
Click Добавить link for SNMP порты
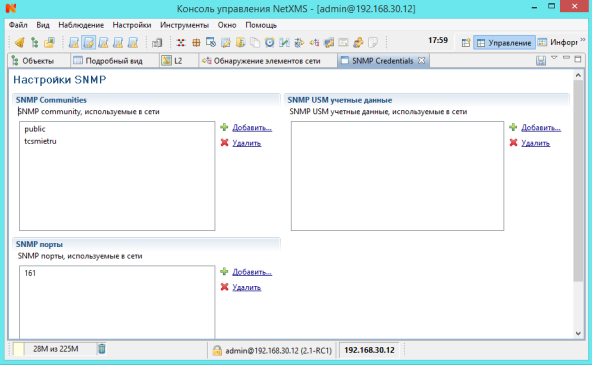[x=252, y=272]
